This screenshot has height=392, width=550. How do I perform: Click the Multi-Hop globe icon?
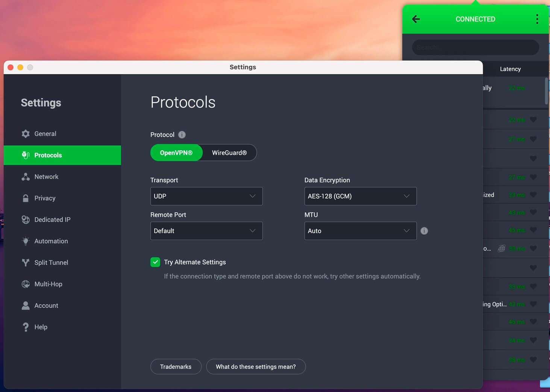tap(25, 284)
